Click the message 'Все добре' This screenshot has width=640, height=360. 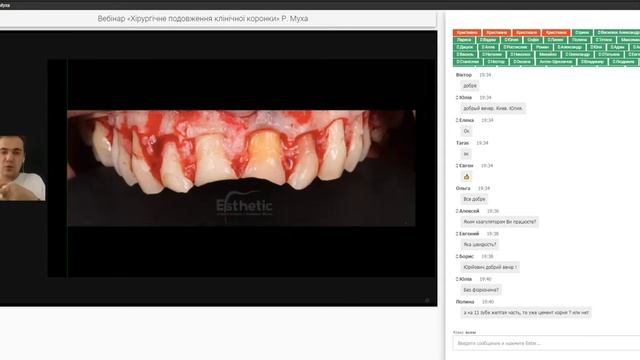tap(474, 199)
